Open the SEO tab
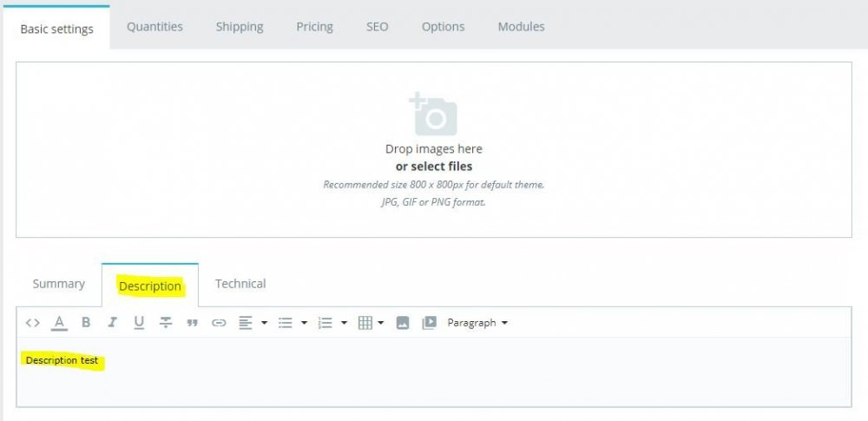The image size is (868, 421). (377, 27)
